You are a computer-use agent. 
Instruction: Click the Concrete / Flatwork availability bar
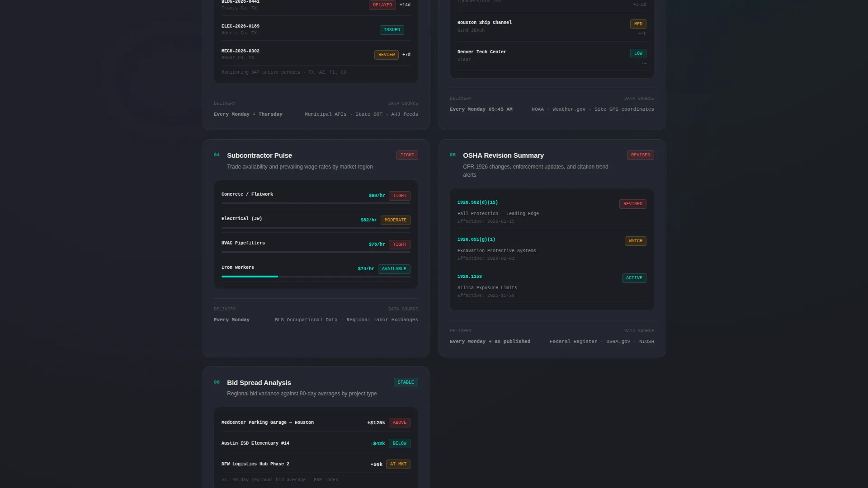[x=316, y=203]
